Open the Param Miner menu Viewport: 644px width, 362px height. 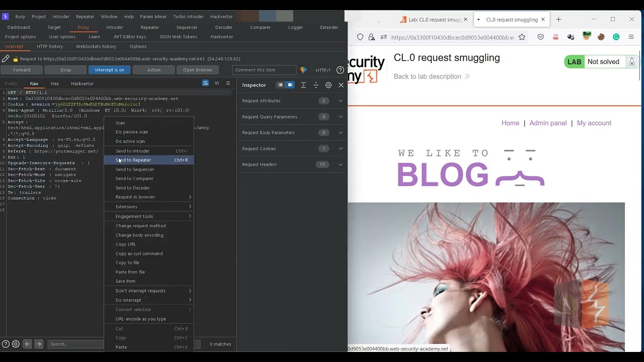click(x=153, y=17)
